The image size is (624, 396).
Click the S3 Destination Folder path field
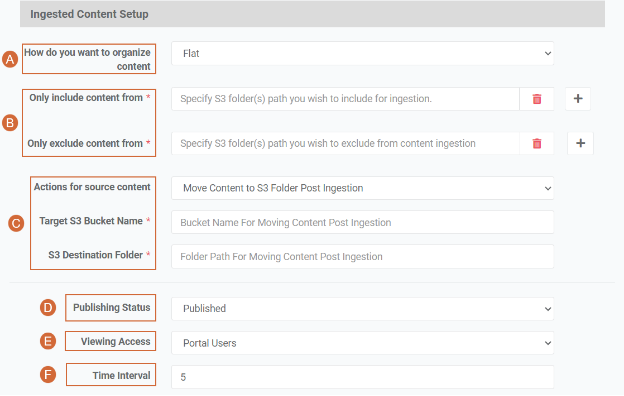click(363, 256)
